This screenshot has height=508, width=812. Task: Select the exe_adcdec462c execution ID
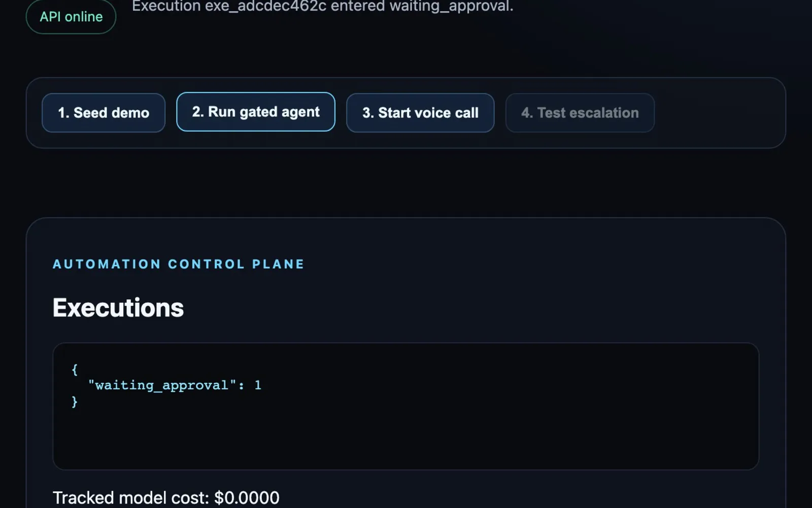(265, 6)
